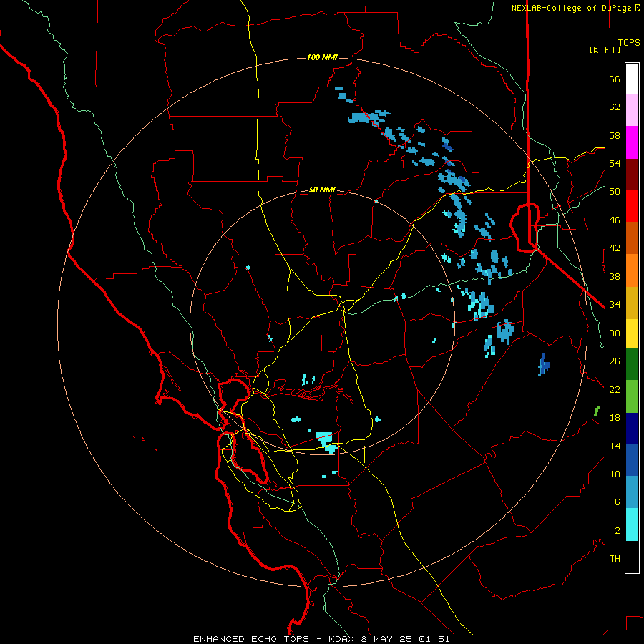Click the legend value '34'
This screenshot has width=644, height=644.
pos(615,305)
